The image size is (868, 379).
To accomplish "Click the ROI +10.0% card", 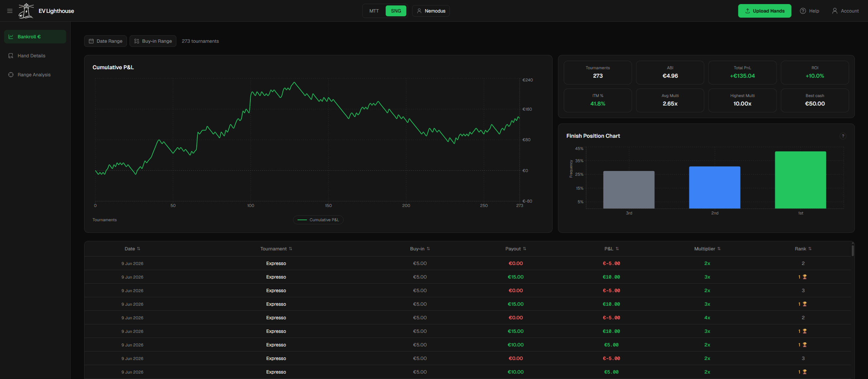I will pos(815,73).
